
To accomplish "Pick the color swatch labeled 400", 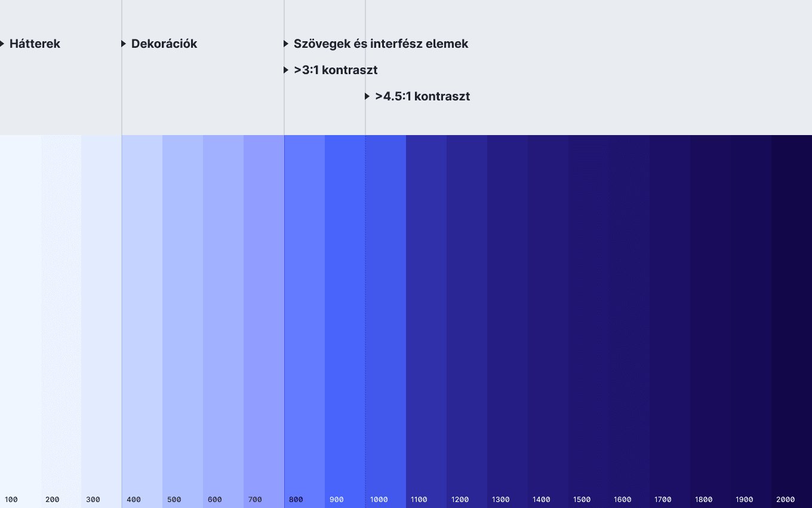I will tap(142, 322).
